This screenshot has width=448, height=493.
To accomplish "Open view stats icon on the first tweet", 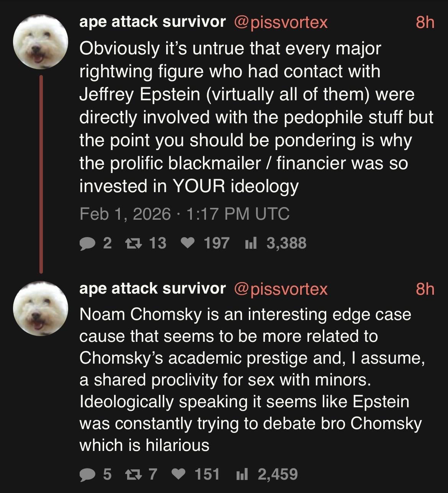I will coord(250,243).
